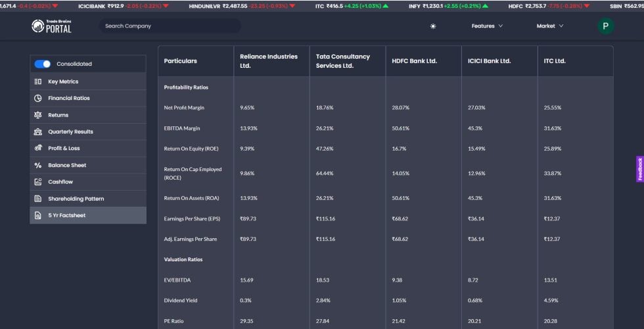
Task: Click the Key Metrics sidebar icon
Action: tap(38, 82)
